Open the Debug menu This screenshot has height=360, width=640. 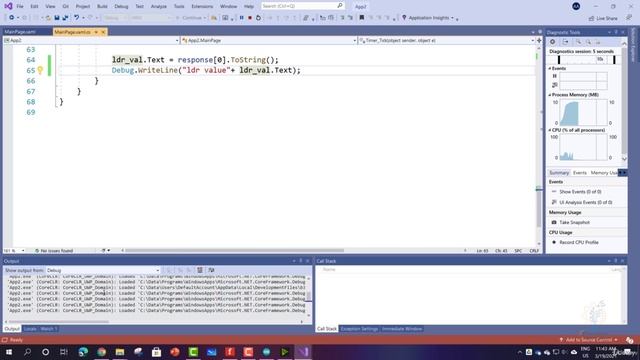click(121, 7)
